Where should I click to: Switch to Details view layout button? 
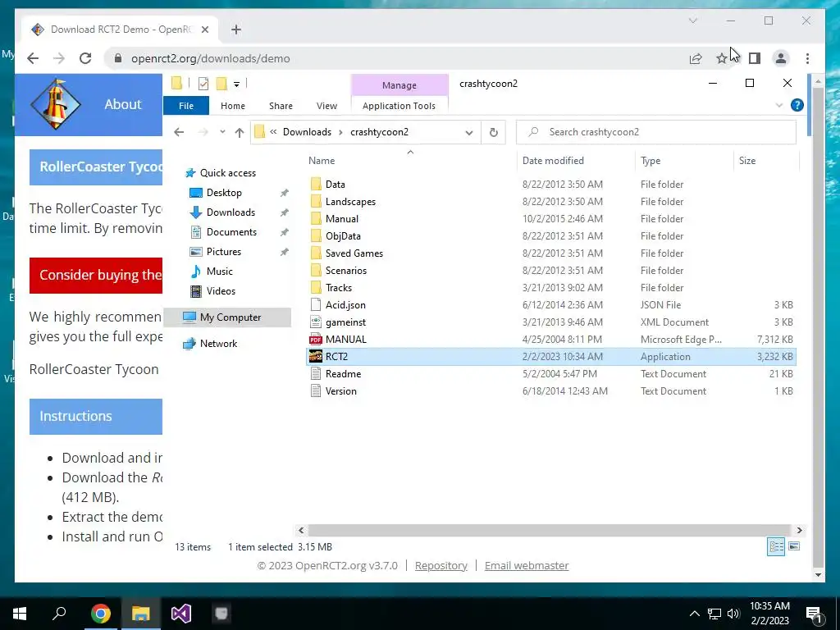tap(776, 546)
